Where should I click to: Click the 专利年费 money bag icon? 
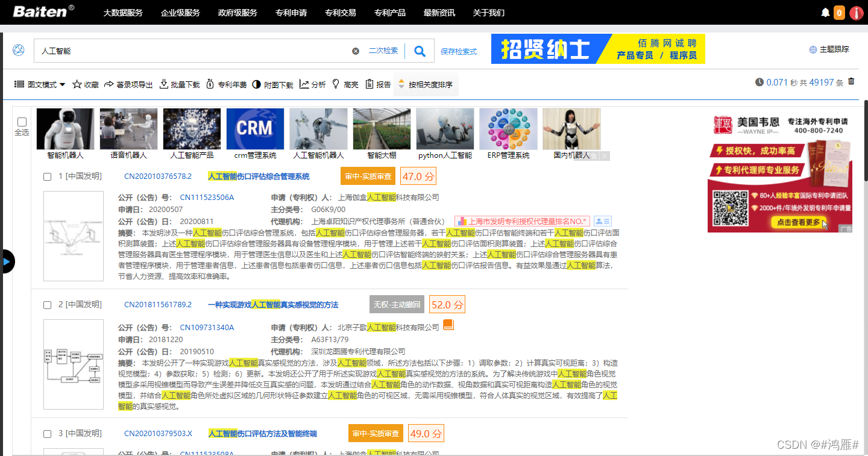coord(210,84)
